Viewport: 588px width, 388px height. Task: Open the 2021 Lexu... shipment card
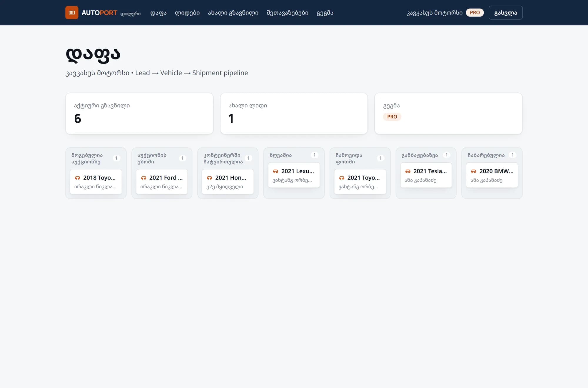pyautogui.click(x=294, y=175)
